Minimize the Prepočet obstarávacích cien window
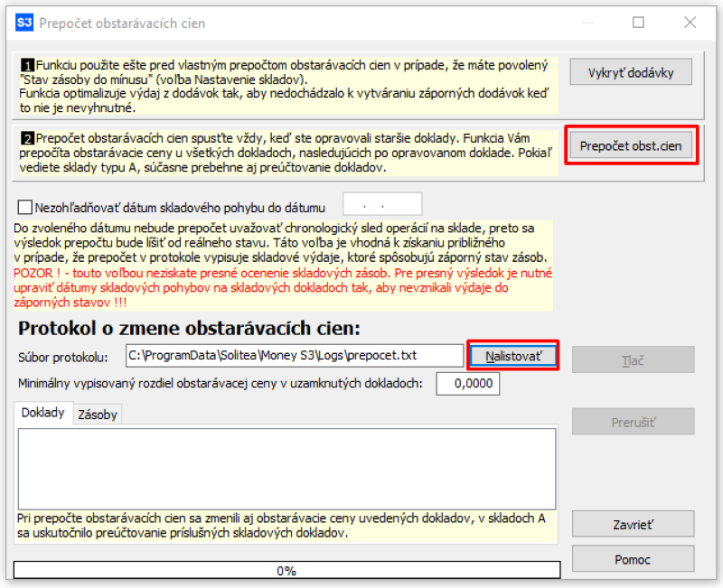This screenshot has width=723, height=588. (587, 23)
